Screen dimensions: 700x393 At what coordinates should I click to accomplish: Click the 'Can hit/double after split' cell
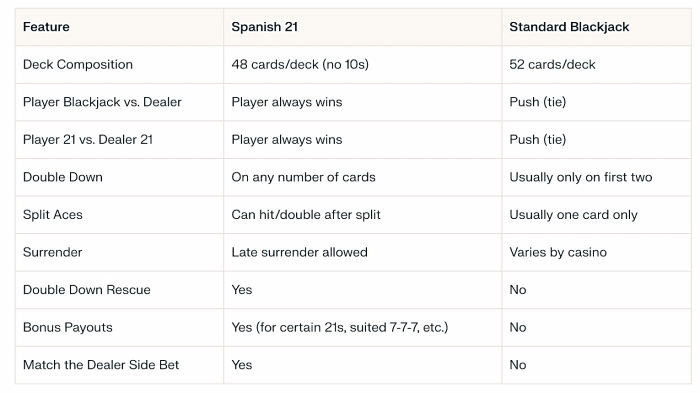[306, 214]
